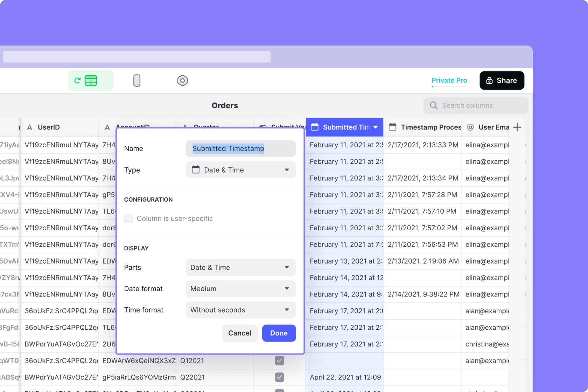588x392 pixels.
Task: Check the Column is user-specific checkbox
Action: (128, 218)
